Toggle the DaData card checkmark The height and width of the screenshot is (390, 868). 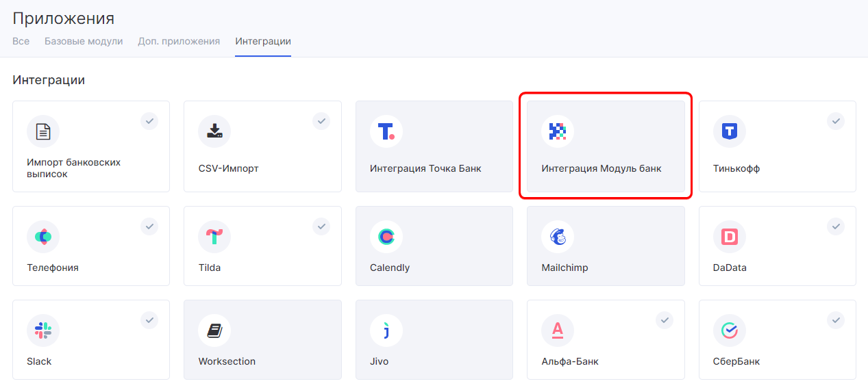point(836,226)
